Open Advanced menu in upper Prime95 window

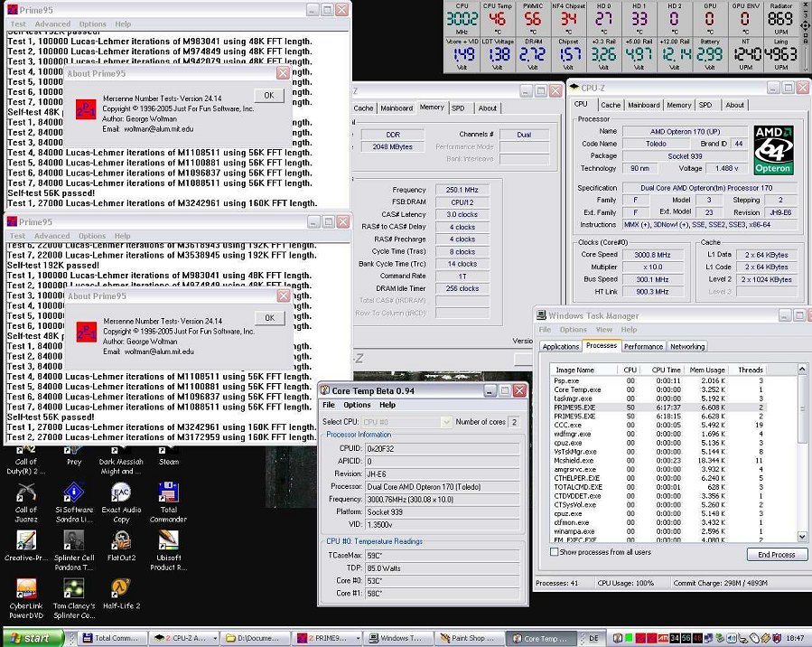tap(52, 23)
